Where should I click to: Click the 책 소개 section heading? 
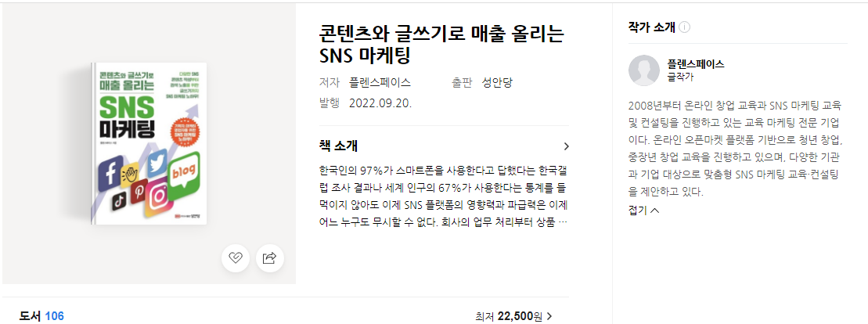click(338, 146)
